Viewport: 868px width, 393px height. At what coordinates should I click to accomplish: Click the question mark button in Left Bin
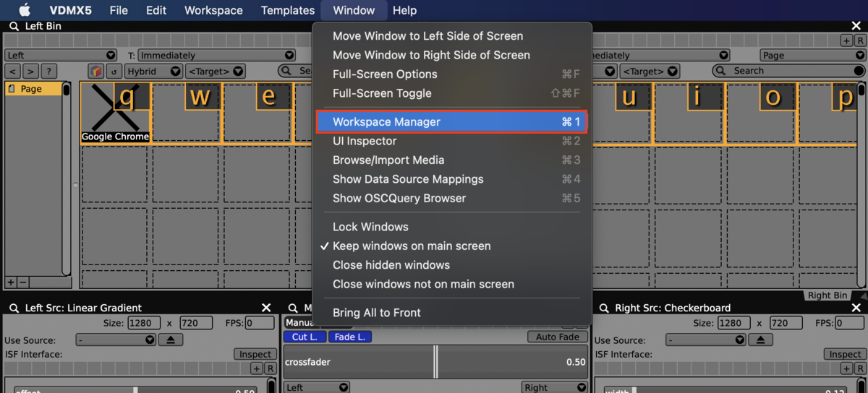(x=48, y=72)
